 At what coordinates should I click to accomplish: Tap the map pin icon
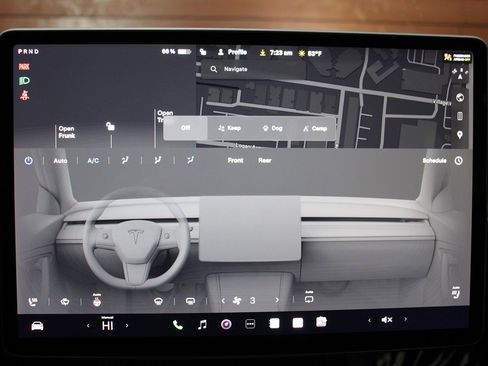pyautogui.click(x=460, y=135)
